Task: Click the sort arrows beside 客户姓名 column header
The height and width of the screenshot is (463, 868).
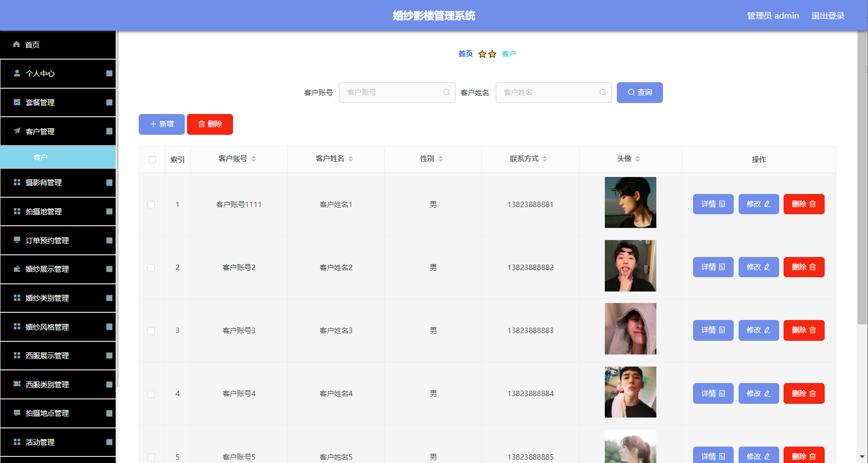Action: point(350,159)
